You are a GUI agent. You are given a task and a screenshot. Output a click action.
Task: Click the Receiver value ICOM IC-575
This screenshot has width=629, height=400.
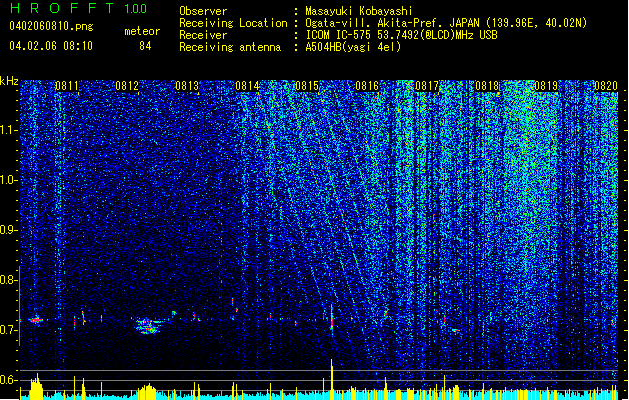340,35
